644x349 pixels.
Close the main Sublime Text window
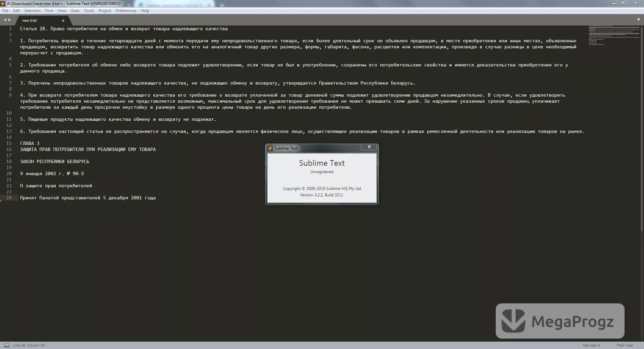[x=635, y=3]
